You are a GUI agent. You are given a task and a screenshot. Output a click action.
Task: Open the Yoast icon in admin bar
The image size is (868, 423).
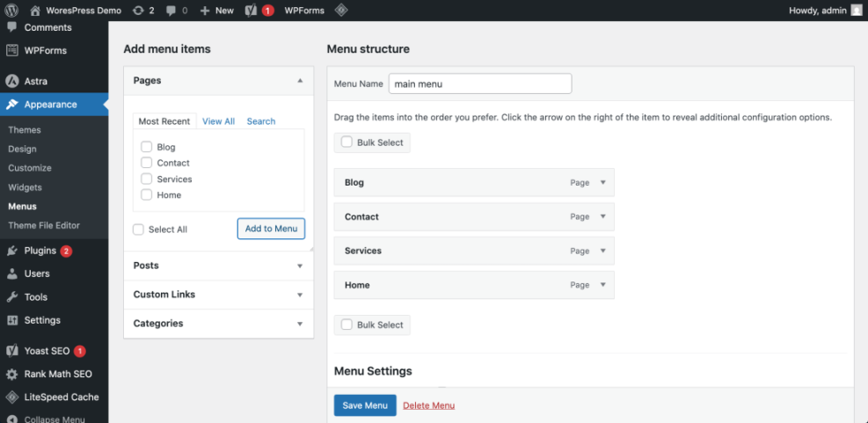tap(251, 10)
